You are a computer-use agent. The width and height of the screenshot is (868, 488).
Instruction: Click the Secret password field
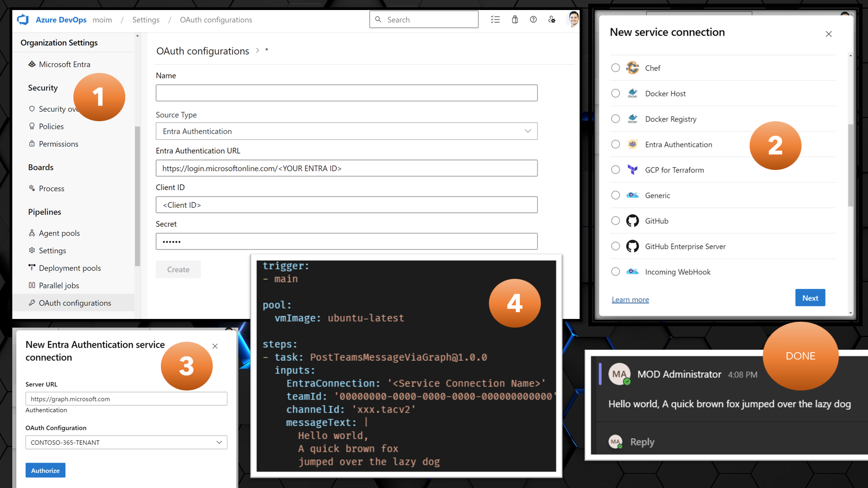point(347,241)
